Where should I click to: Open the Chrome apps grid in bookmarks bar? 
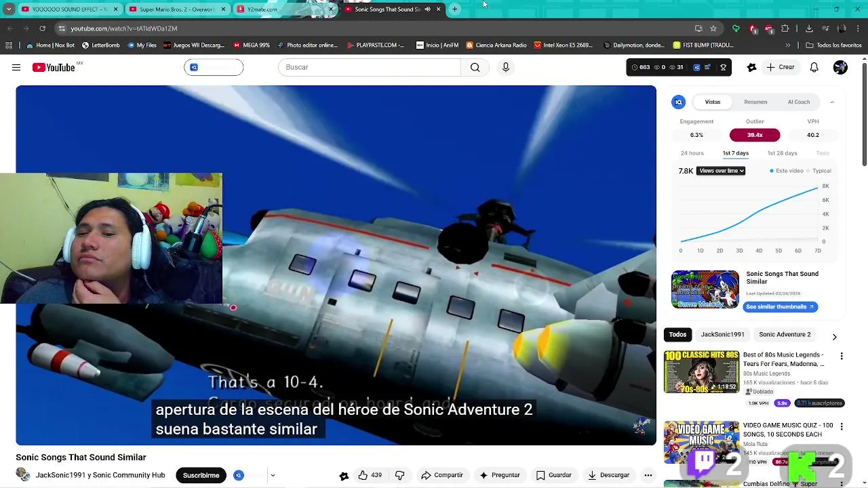[9, 45]
